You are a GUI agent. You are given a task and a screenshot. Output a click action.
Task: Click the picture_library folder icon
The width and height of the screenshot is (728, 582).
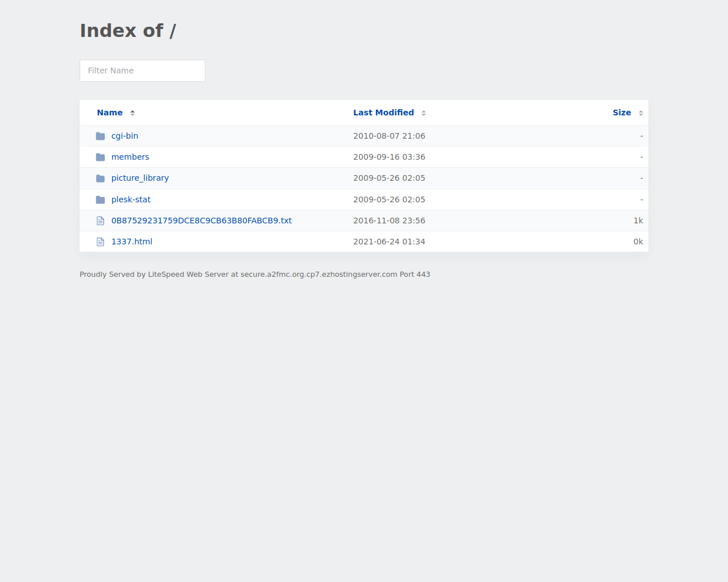[101, 178]
